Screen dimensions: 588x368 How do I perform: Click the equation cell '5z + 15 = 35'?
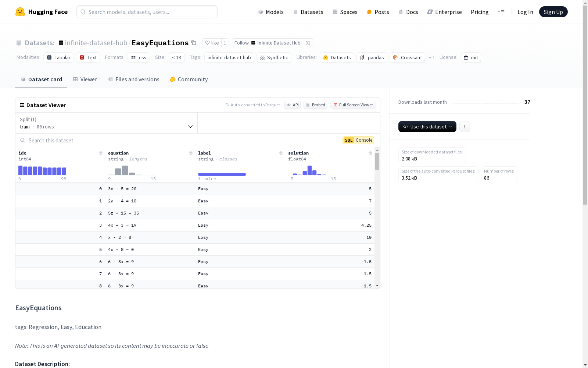pyautogui.click(x=150, y=213)
